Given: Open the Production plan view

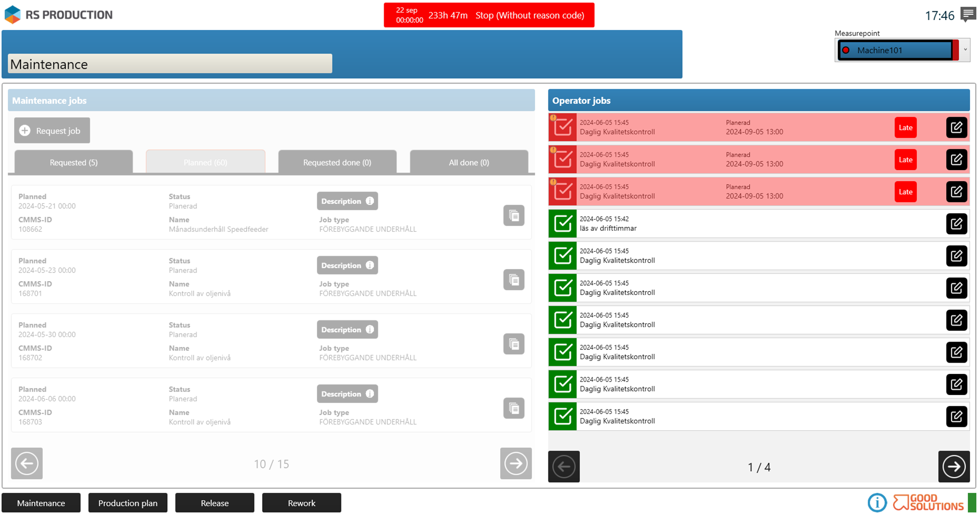Looking at the screenshot, I should pyautogui.click(x=128, y=503).
